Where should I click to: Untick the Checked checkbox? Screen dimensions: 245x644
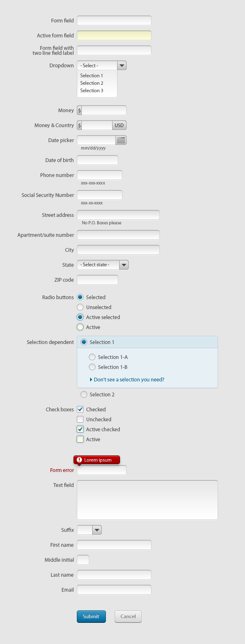80,409
